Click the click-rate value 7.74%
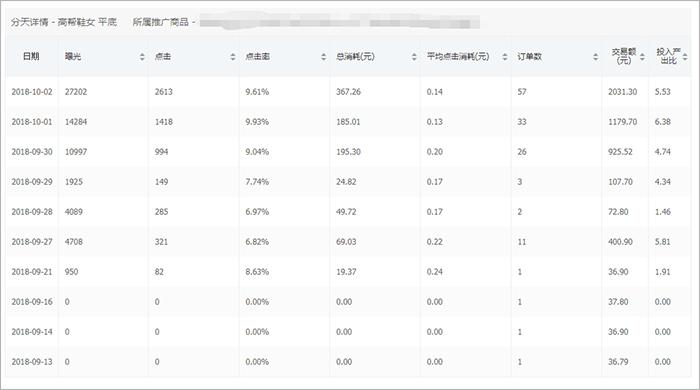The image size is (700, 390). [x=257, y=182]
